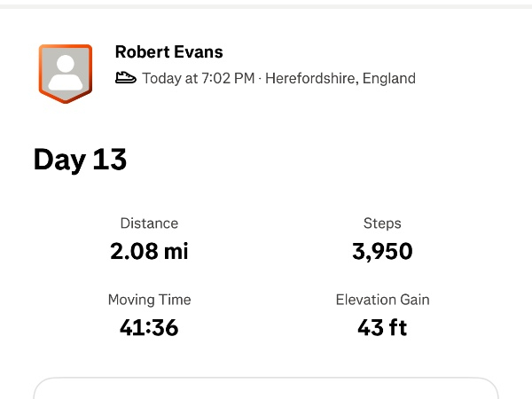Image resolution: width=532 pixels, height=399 pixels.
Task: Select the 43 ft elevation value
Action: pyautogui.click(x=382, y=328)
